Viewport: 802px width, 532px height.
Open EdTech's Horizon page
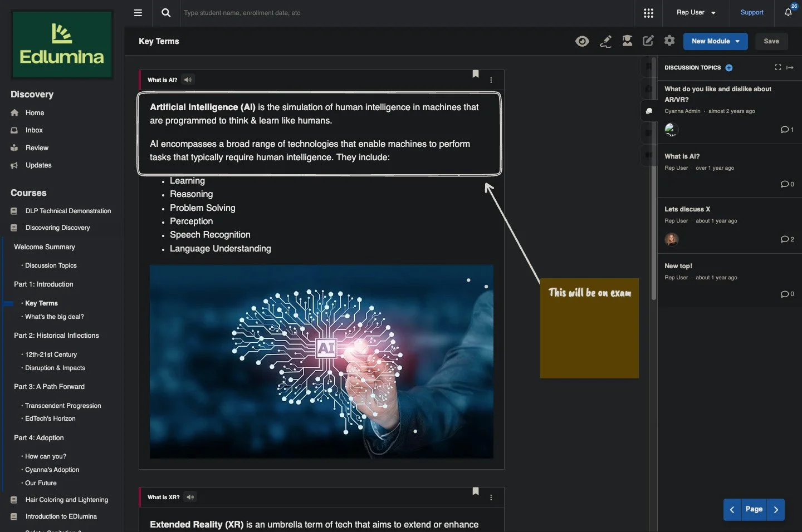click(x=50, y=418)
